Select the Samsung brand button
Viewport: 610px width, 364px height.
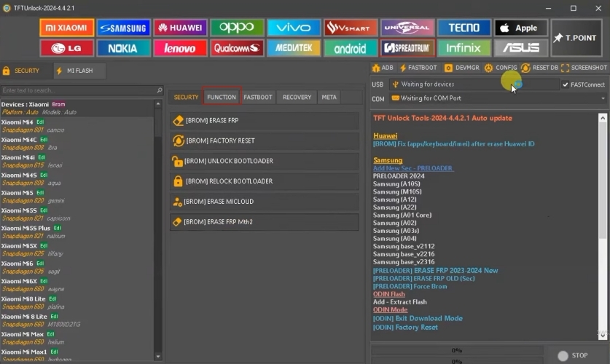[123, 28]
